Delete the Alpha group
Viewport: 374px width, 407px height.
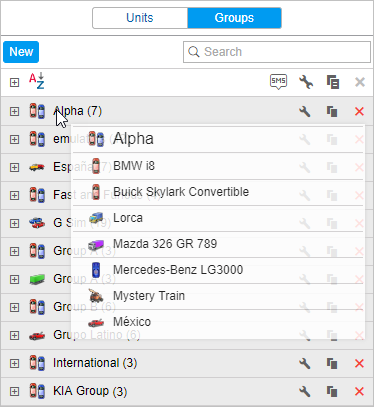pos(359,111)
